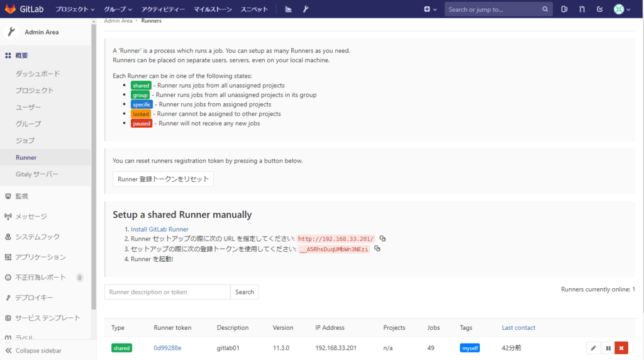Click the http://192.168.33.201/ URL text
The image size is (644, 360).
tap(336, 239)
